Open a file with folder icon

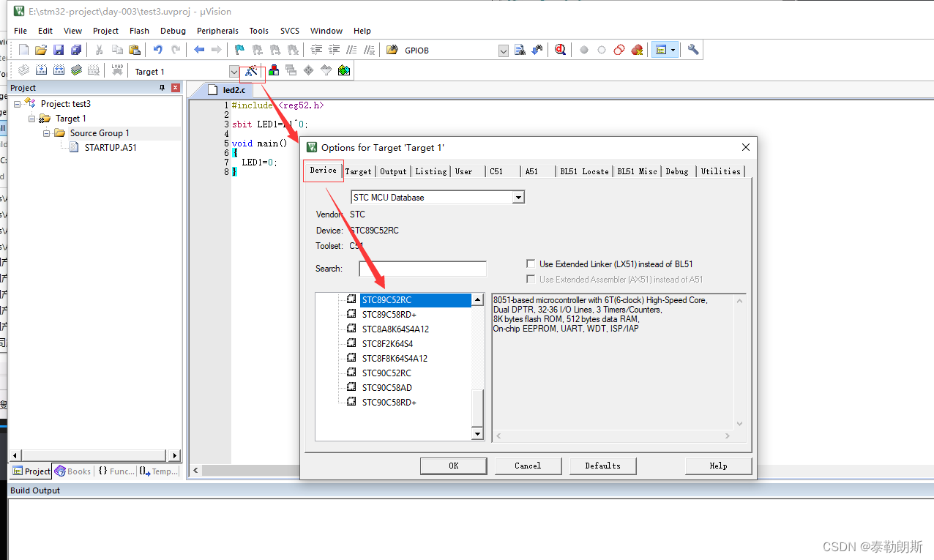pyautogui.click(x=41, y=50)
